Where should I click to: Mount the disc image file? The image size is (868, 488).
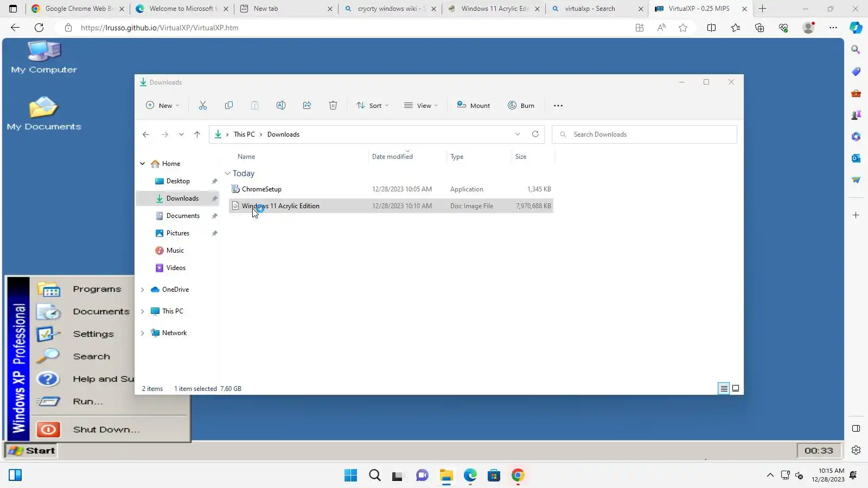[473, 106]
